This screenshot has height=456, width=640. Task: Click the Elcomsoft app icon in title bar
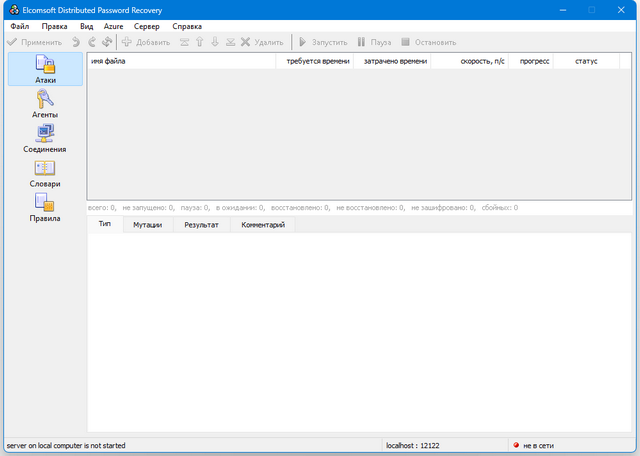(14, 10)
